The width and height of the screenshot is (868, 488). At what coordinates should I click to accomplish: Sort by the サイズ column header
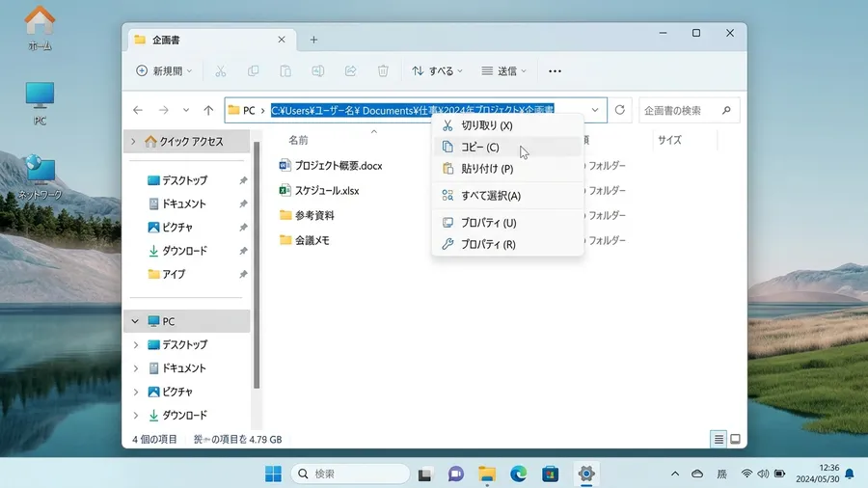669,140
